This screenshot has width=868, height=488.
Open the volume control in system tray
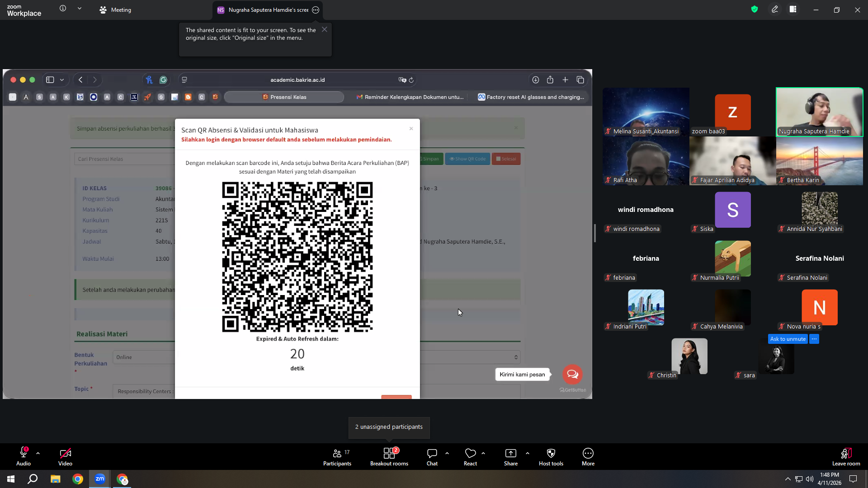point(809,479)
